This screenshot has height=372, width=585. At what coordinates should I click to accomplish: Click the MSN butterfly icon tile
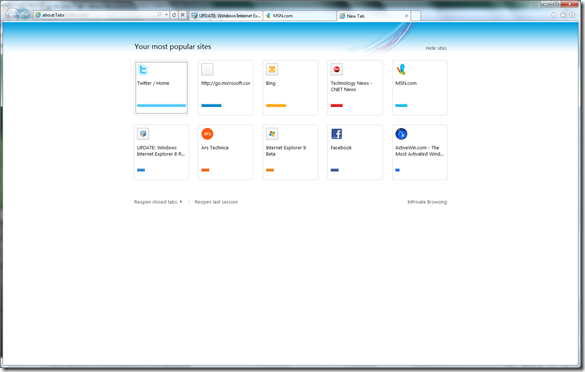pos(401,69)
